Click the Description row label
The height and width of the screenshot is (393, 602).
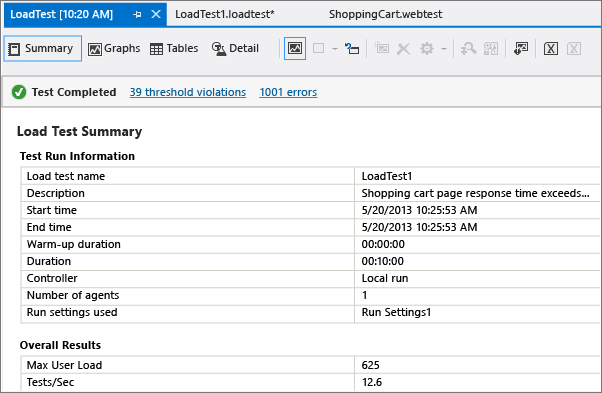tap(56, 193)
